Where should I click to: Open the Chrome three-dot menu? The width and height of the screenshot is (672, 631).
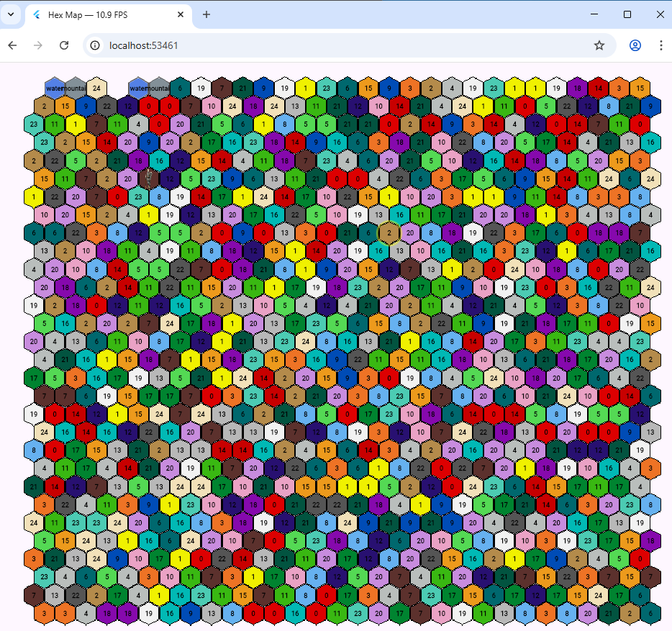point(662,45)
